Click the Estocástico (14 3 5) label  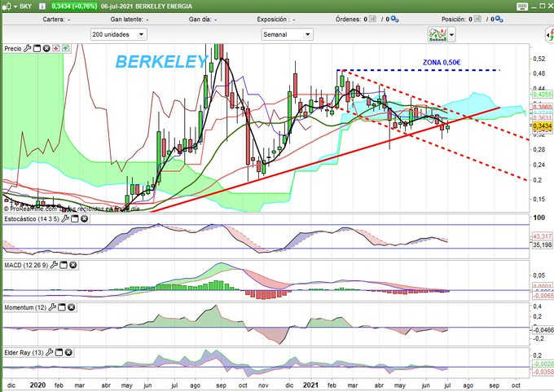pos(32,219)
